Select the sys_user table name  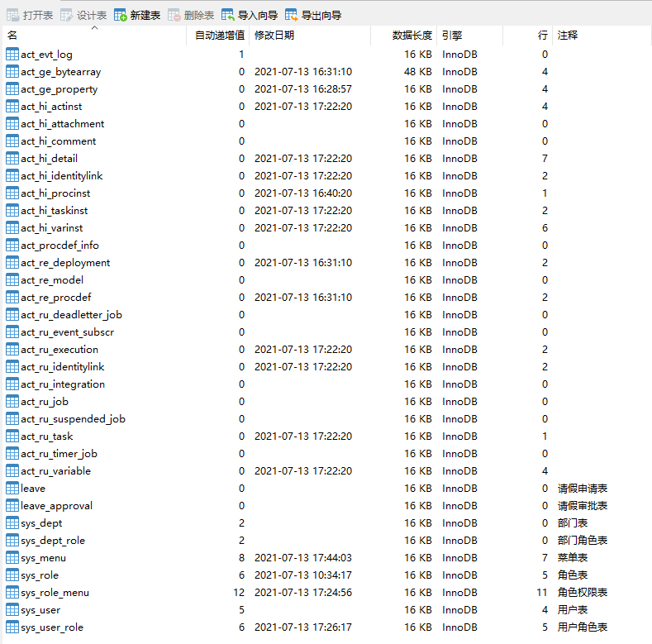(40, 610)
